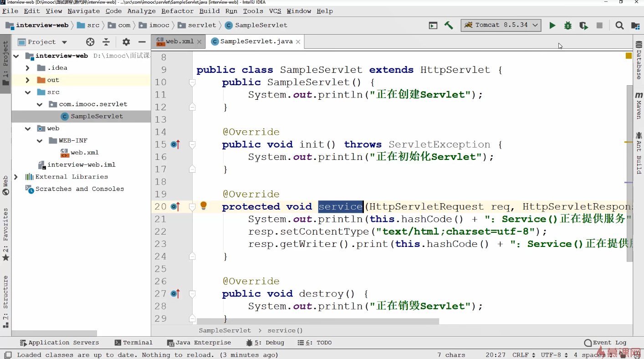Close the web.xml editor tab
This screenshot has width=644, height=359.
tap(199, 41)
